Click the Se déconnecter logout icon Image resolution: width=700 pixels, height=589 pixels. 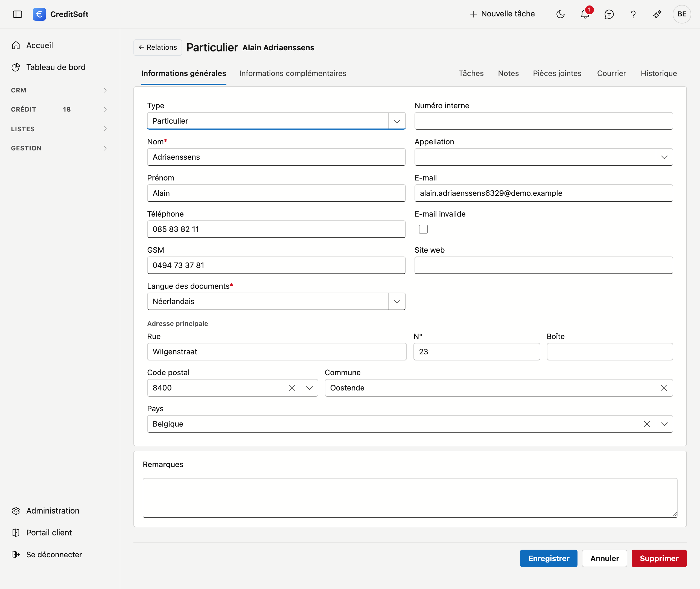16,555
